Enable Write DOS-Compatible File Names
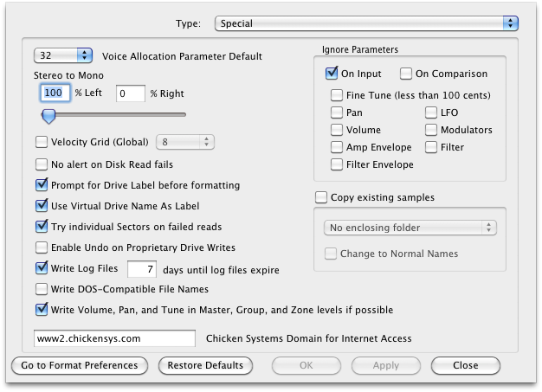The image size is (542, 392). [42, 289]
